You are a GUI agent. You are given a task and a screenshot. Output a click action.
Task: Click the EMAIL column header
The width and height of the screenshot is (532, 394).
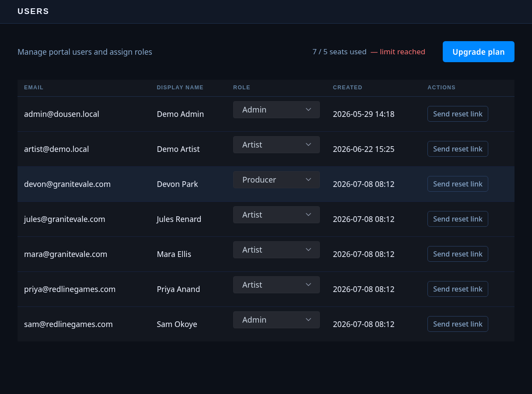click(34, 88)
